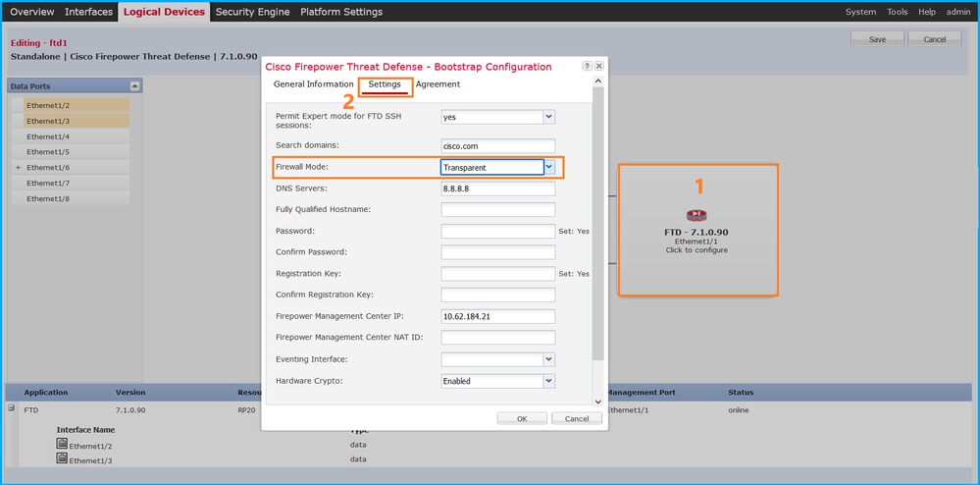Go to the Overview tab

tap(32, 12)
